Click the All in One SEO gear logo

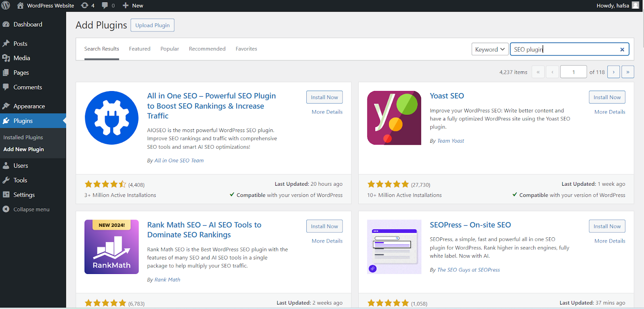[111, 118]
